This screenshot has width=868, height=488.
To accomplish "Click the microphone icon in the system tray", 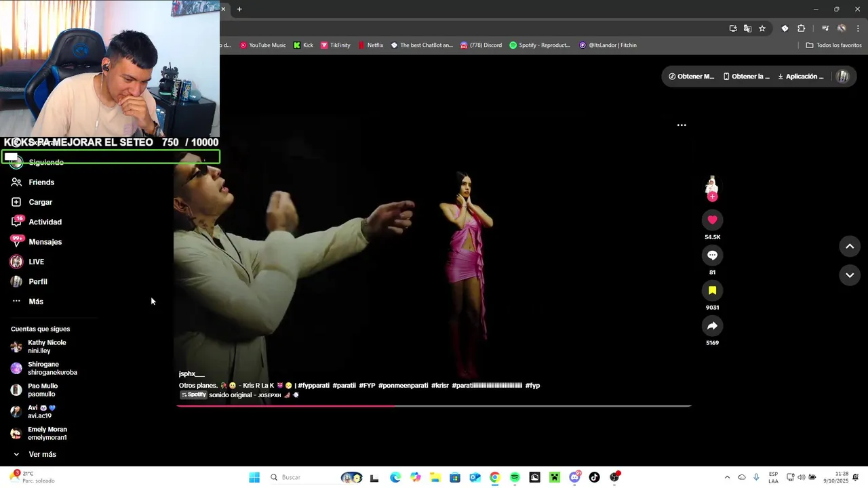I will click(x=756, y=477).
